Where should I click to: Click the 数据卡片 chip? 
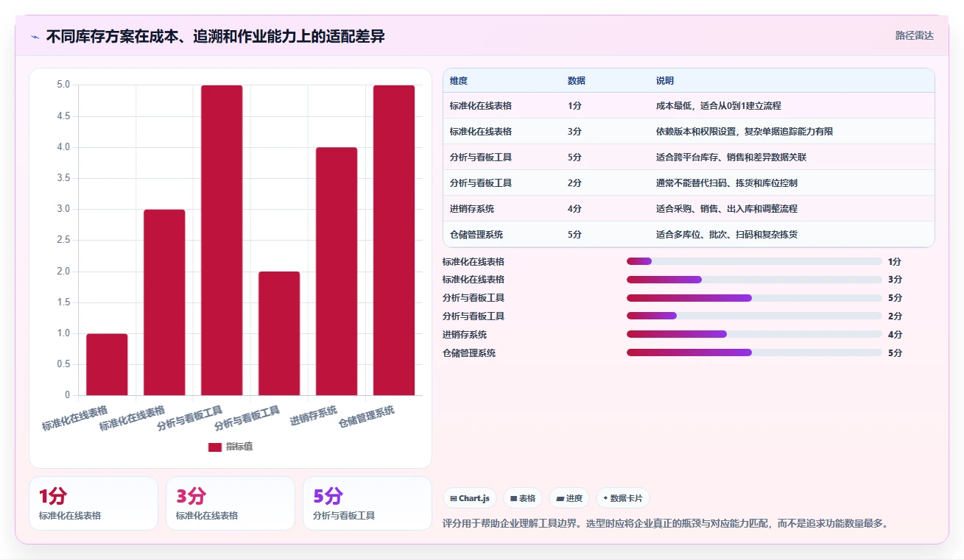point(622,498)
